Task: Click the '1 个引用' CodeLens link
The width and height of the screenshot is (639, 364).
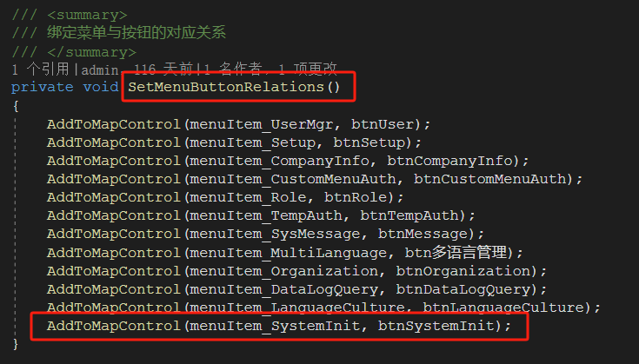Action: click(x=40, y=69)
